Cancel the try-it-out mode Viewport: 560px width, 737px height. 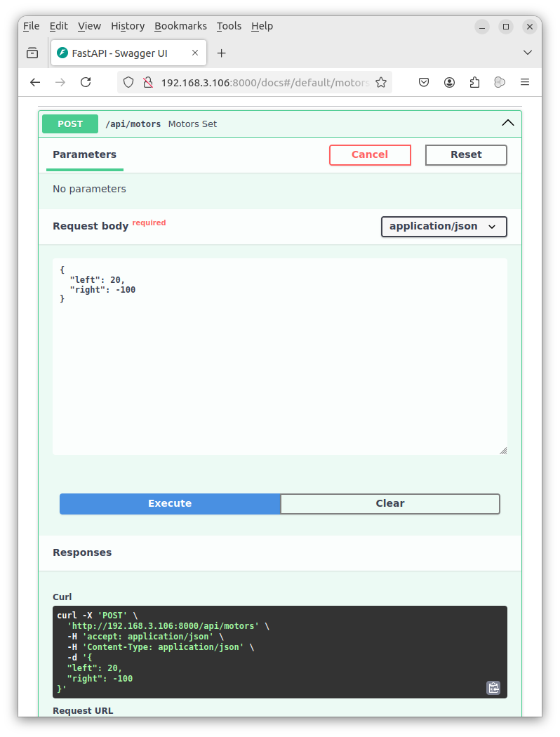coord(371,155)
